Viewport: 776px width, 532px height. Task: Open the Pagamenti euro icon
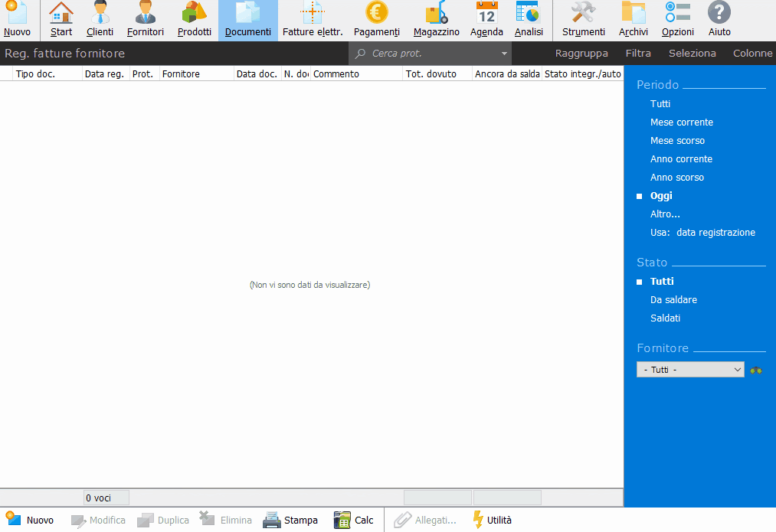click(377, 20)
